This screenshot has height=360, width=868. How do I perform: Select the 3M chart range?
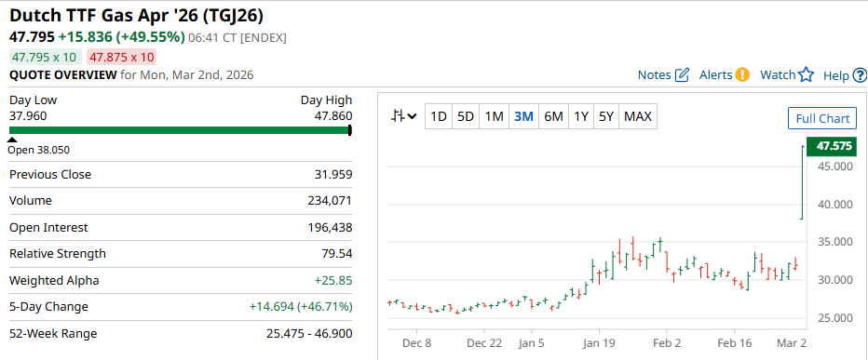tap(523, 116)
